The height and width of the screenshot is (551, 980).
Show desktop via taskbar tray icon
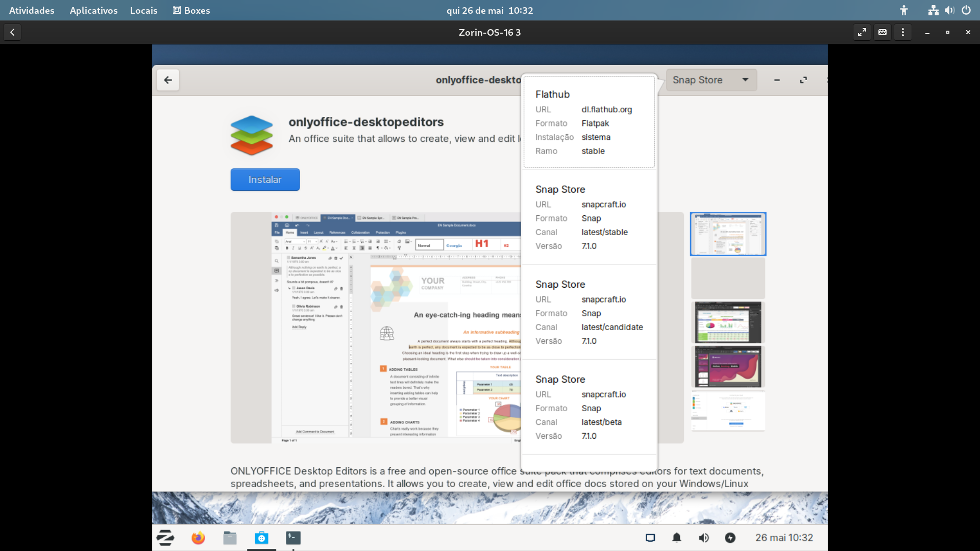(650, 538)
